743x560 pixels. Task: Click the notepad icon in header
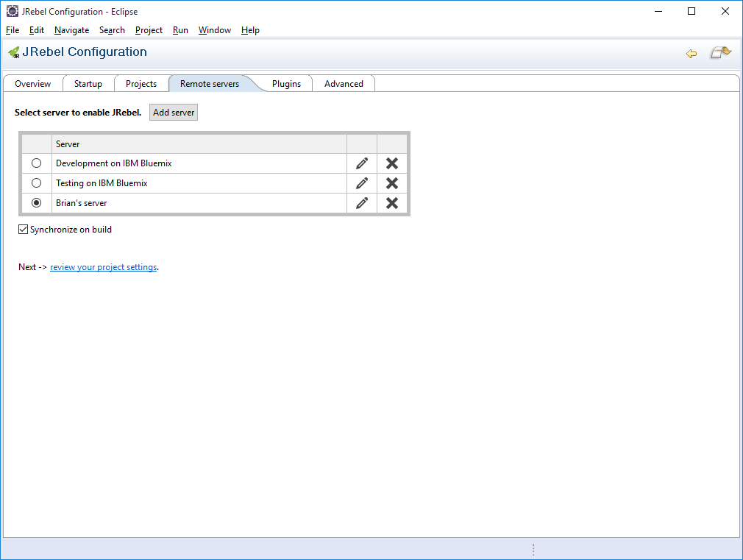(x=721, y=52)
